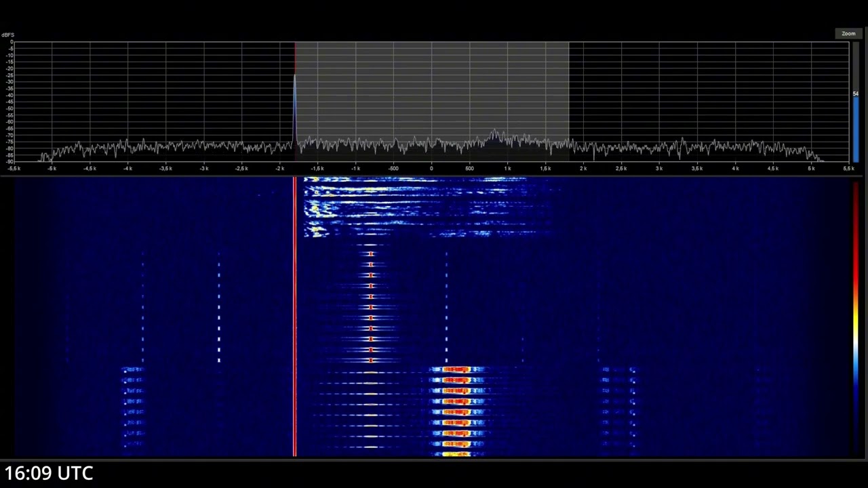
Task: Click the '16:09 UTC' timestamp text
Action: click(49, 473)
